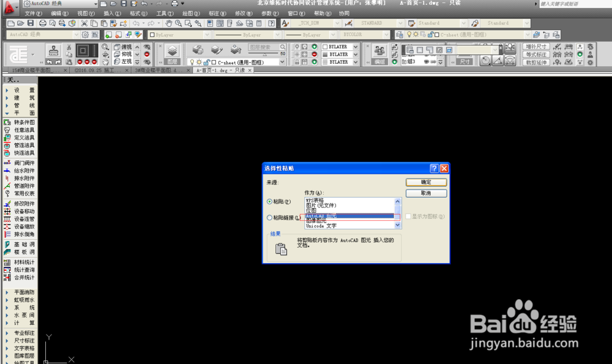Toggle the layer freeze sun icon in ribbon layer row

199,62
